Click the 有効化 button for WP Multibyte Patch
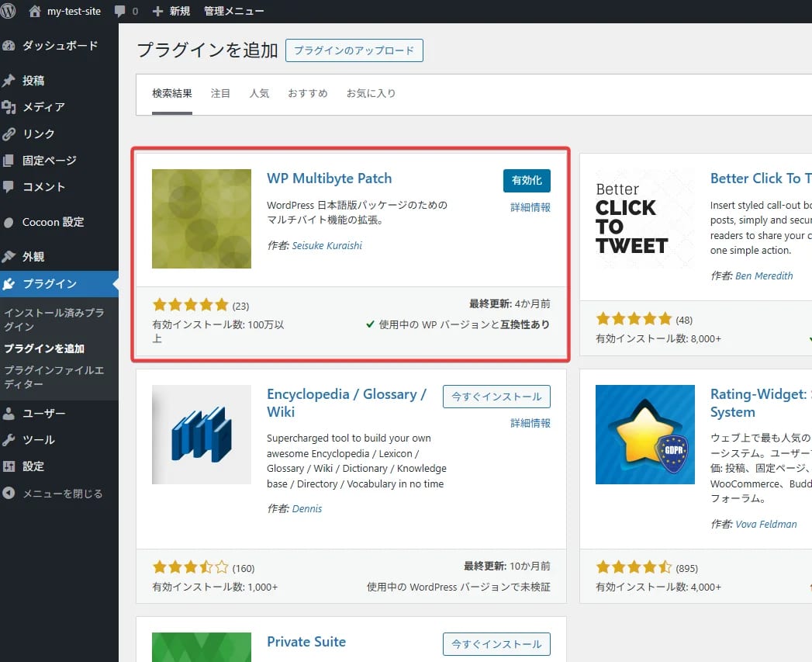The width and height of the screenshot is (812, 662). tap(527, 180)
